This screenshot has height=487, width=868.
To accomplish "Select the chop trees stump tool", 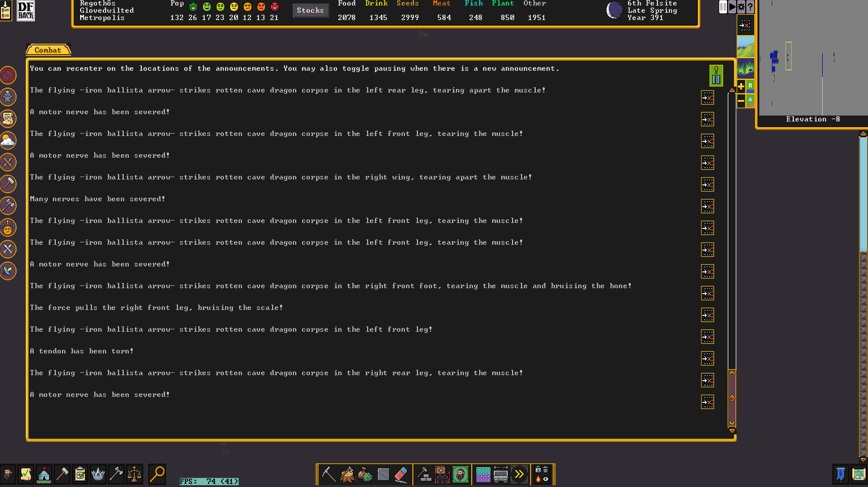I will 347,474.
